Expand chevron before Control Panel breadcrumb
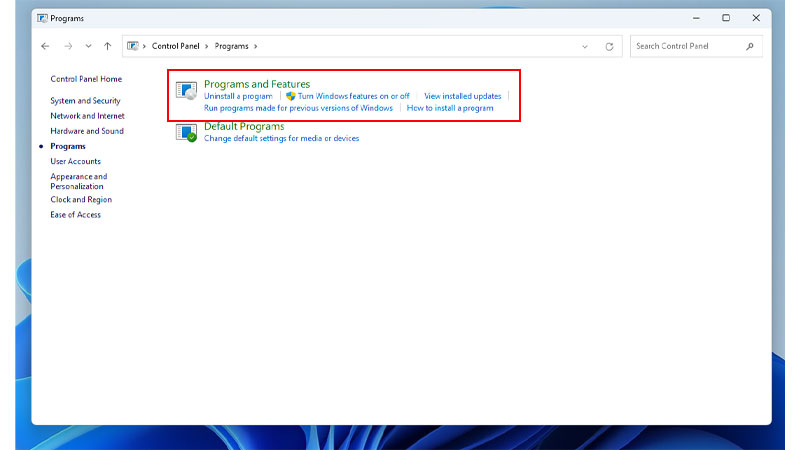 pos(144,46)
